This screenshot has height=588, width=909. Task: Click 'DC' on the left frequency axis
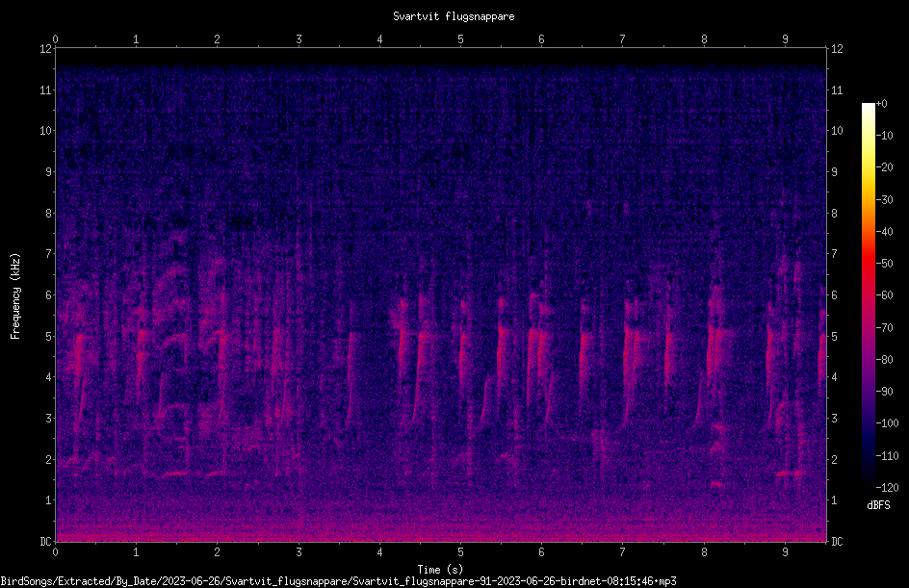(x=45, y=541)
